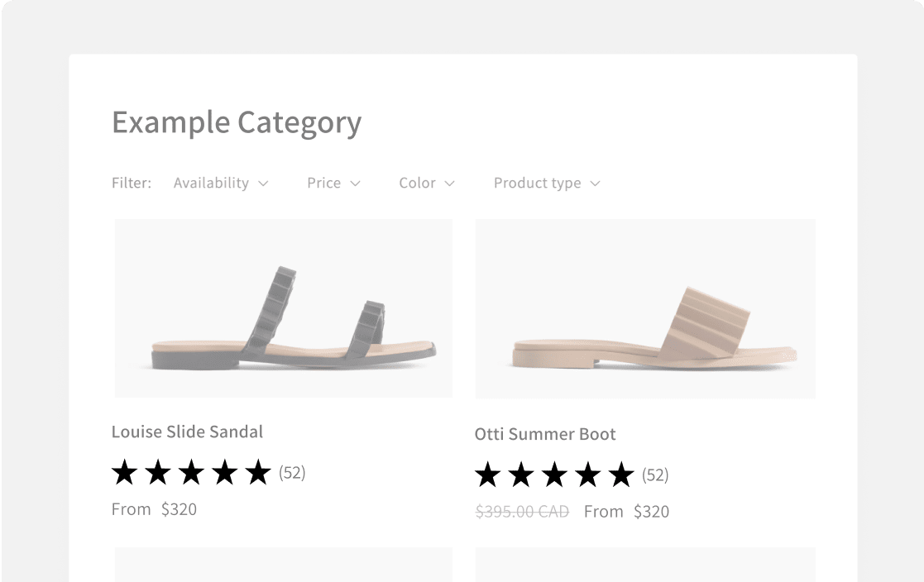Click first star of Louise Slide Sandal rating
Viewport: 924px width, 582px height.
click(124, 472)
